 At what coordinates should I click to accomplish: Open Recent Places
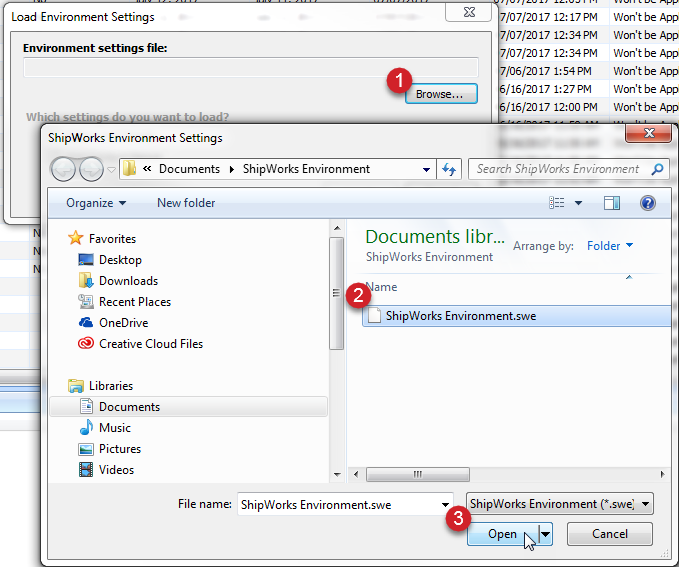[x=135, y=302]
